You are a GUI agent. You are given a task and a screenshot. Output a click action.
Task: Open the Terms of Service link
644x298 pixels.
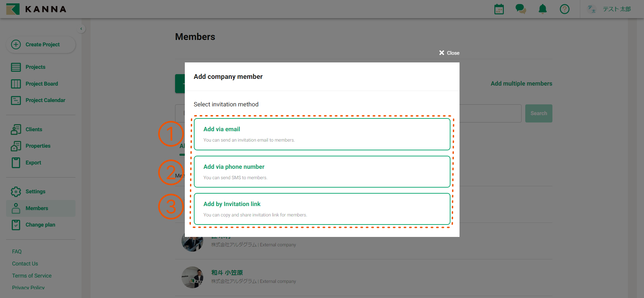point(32,276)
